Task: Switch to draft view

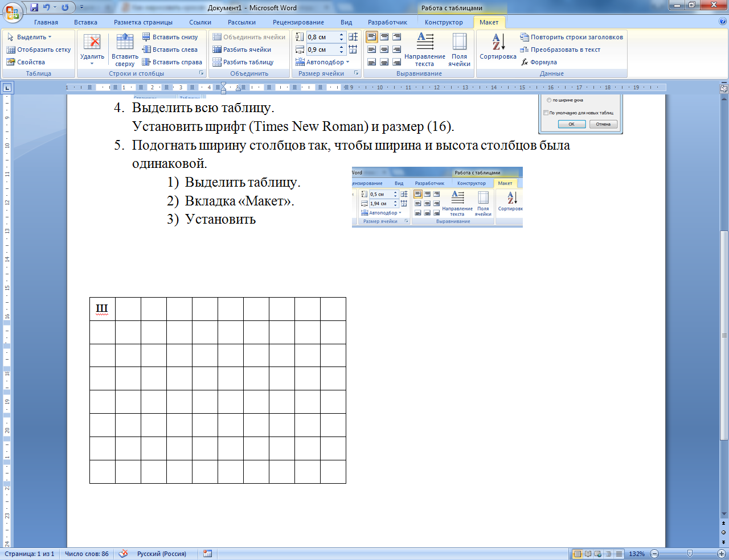Action: pyautogui.click(x=619, y=554)
